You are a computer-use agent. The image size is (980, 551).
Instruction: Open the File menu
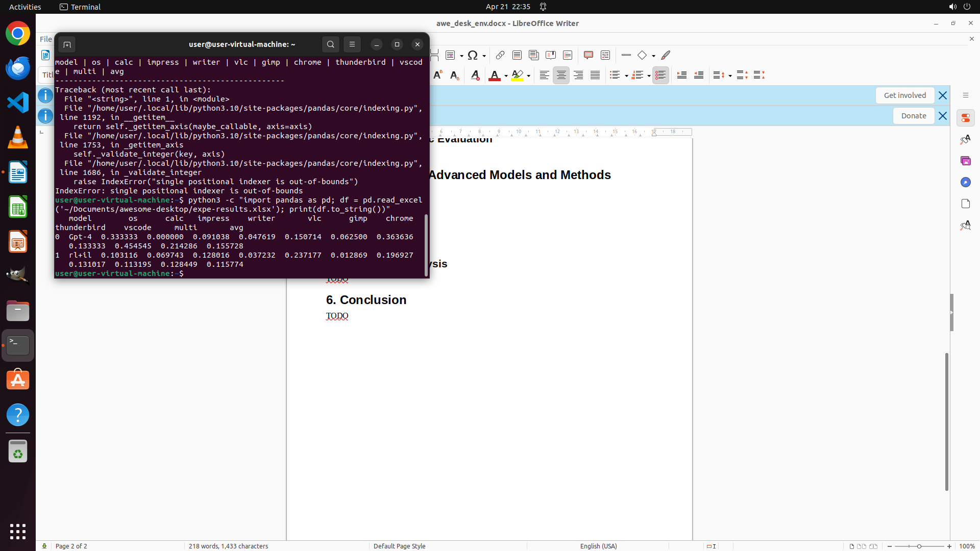pyautogui.click(x=45, y=39)
